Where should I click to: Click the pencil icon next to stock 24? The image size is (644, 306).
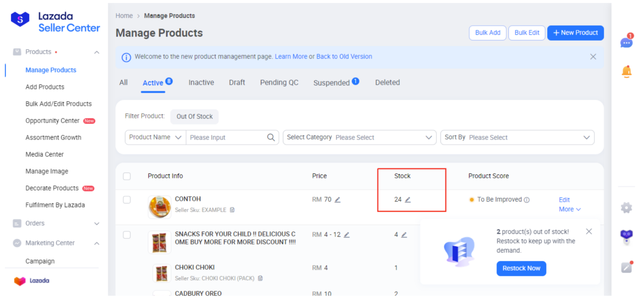point(407,200)
